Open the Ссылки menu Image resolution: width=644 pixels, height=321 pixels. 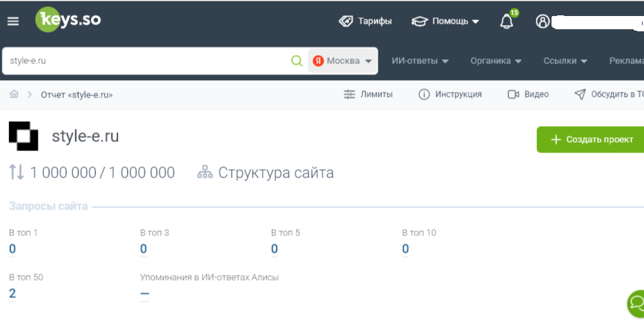pyautogui.click(x=565, y=61)
